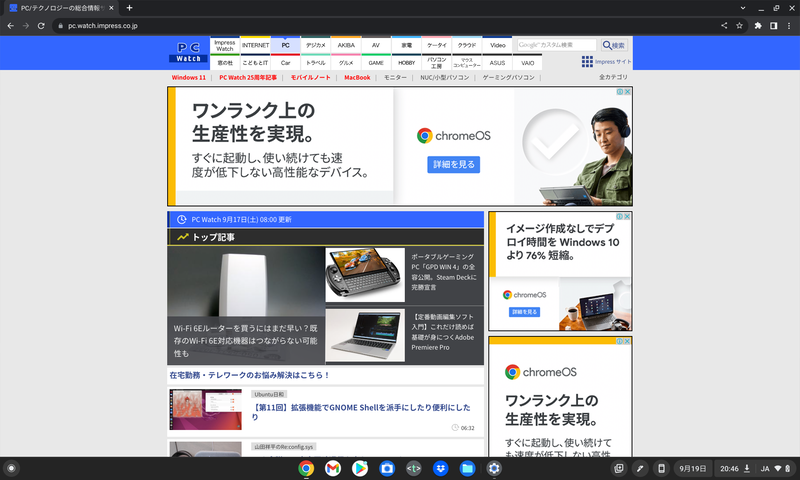This screenshot has width=800, height=480.
Task: Open the ChromeOS launcher button
Action: [x=11, y=468]
